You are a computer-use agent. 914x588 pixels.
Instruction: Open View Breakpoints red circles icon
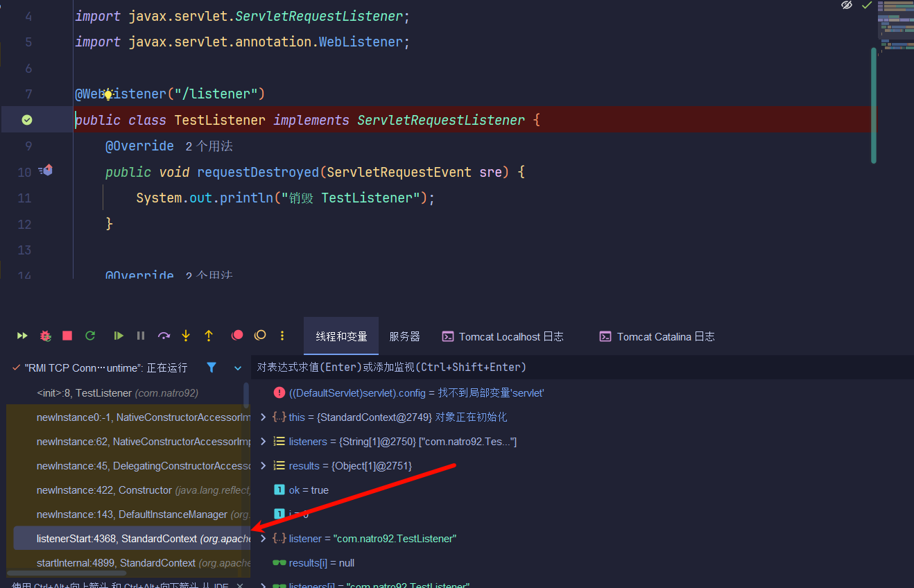[x=237, y=336]
